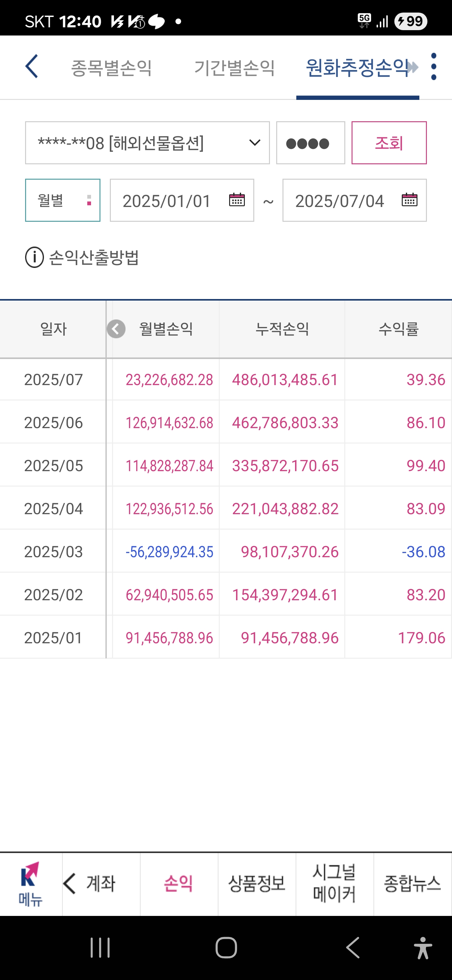Open the 손익 bottom tab
The height and width of the screenshot is (980, 452).
click(179, 883)
